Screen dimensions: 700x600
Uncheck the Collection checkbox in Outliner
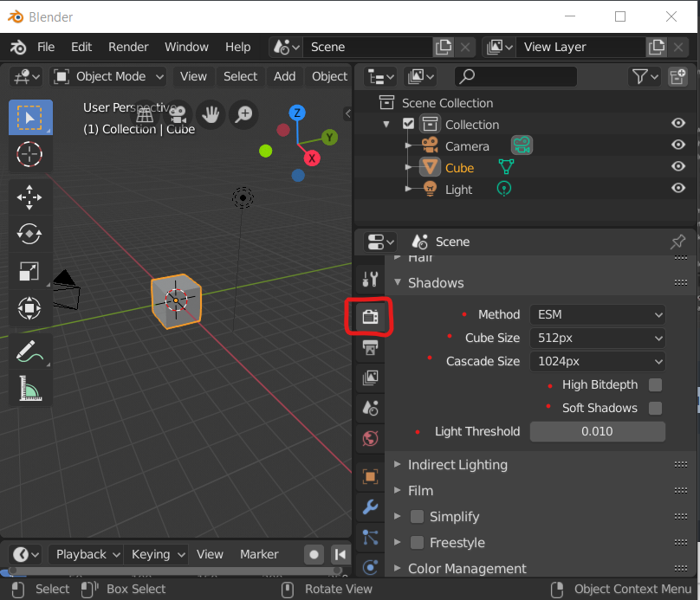[408, 124]
